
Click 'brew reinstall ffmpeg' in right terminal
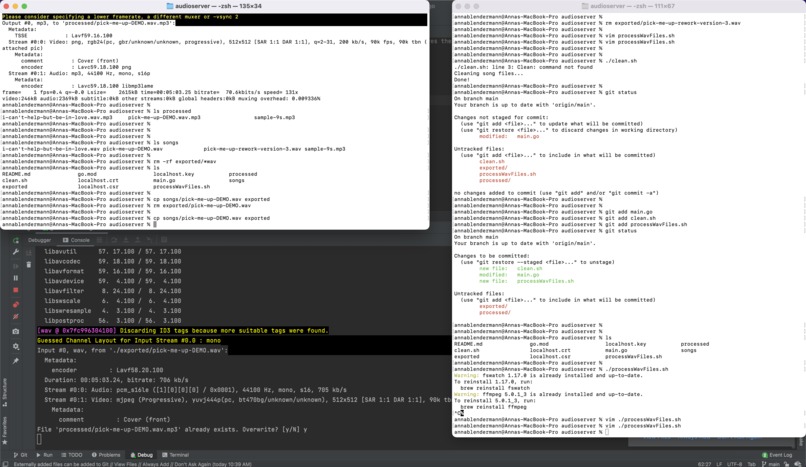coord(493,407)
